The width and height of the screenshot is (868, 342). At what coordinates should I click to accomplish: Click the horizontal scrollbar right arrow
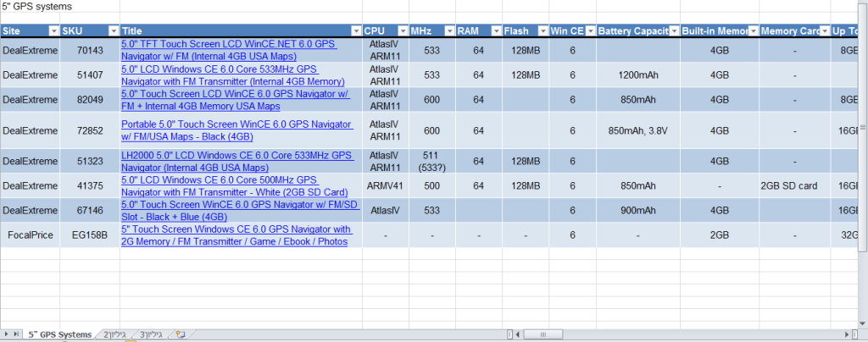[x=848, y=335]
